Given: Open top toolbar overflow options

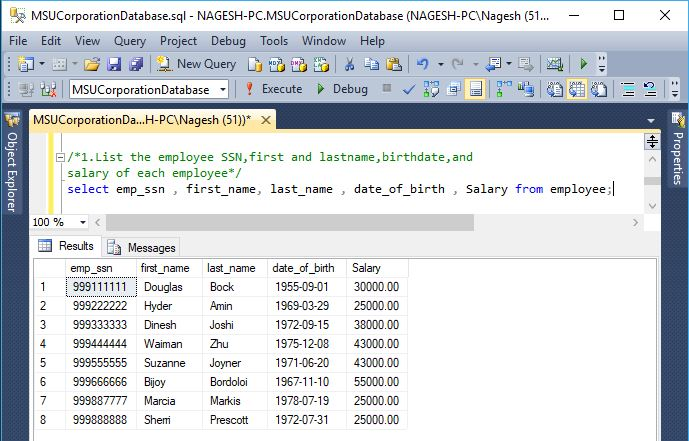Looking at the screenshot, I should pyautogui.click(x=602, y=65).
